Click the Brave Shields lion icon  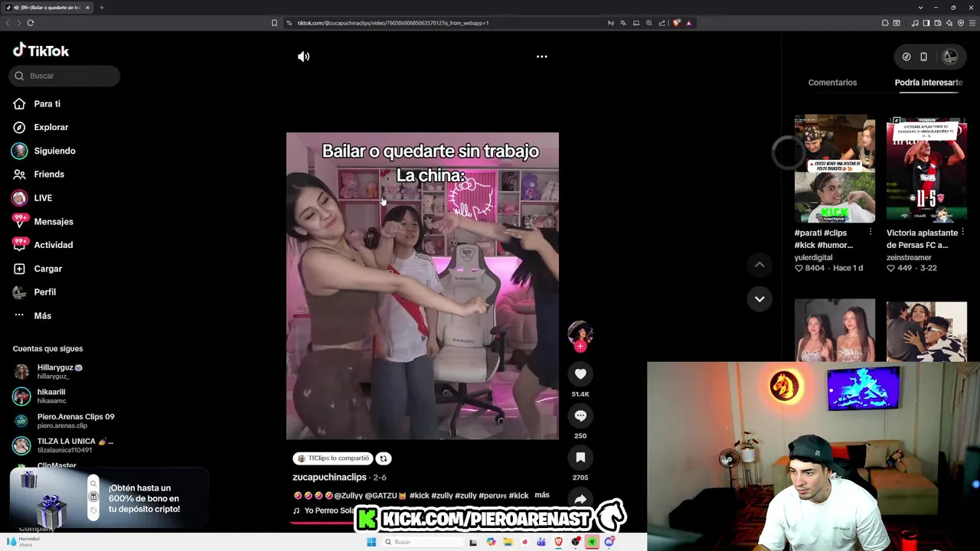tap(676, 23)
